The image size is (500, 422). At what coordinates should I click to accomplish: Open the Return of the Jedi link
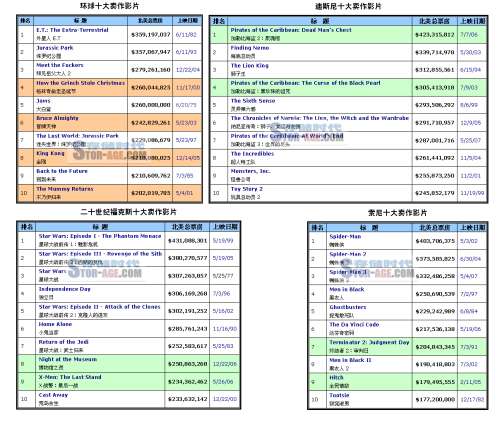pos(64,342)
